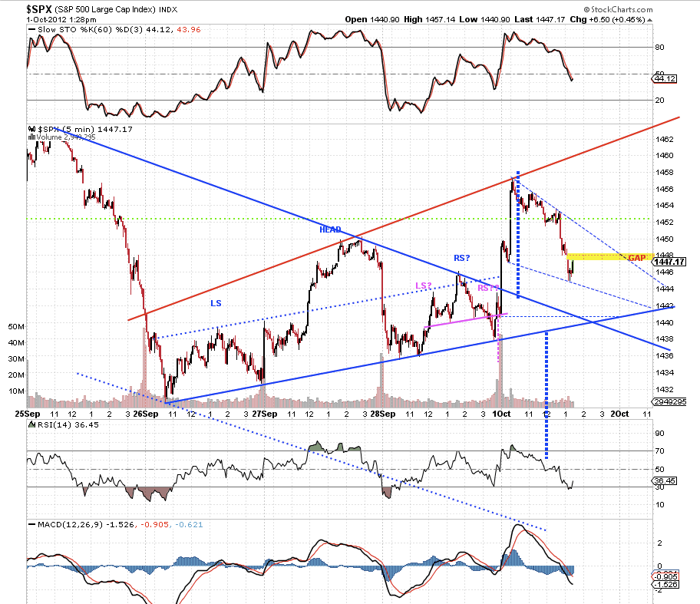
Task: Click the $SPX ticker title
Action: tap(39, 9)
